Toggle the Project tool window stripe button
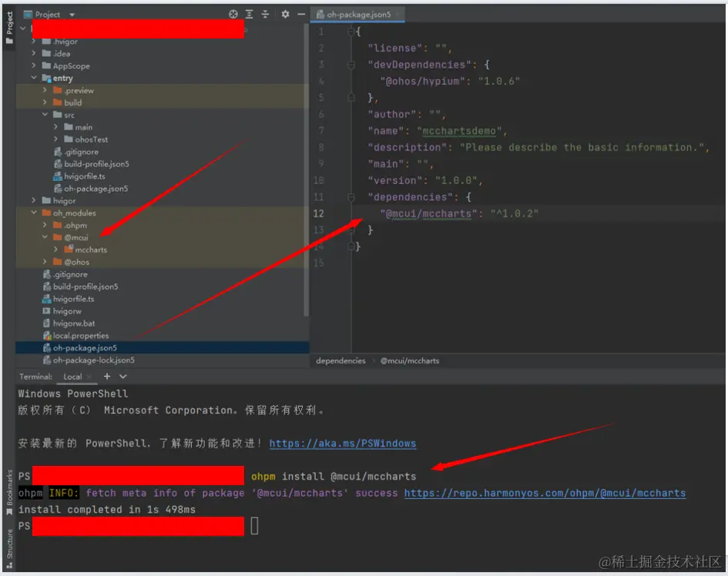Screen dimensions: 728x576 [9, 27]
